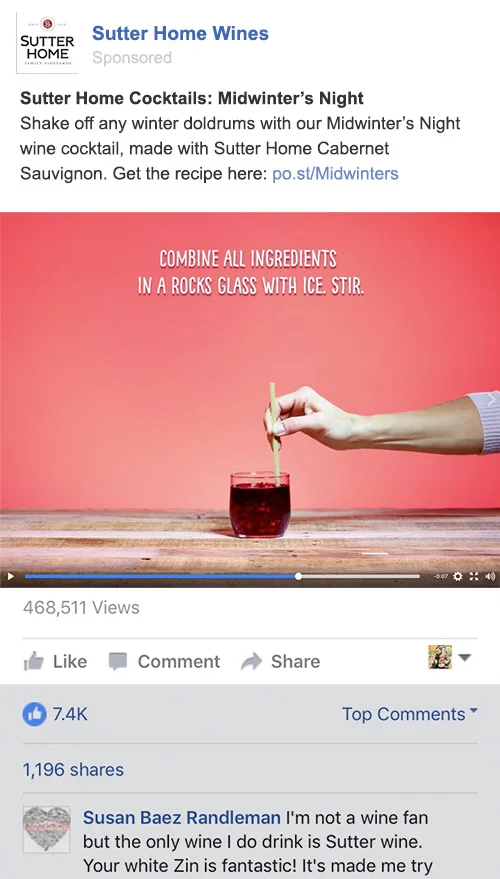Click the video progress bar handle
This screenshot has height=879, width=500.
pos(298,576)
